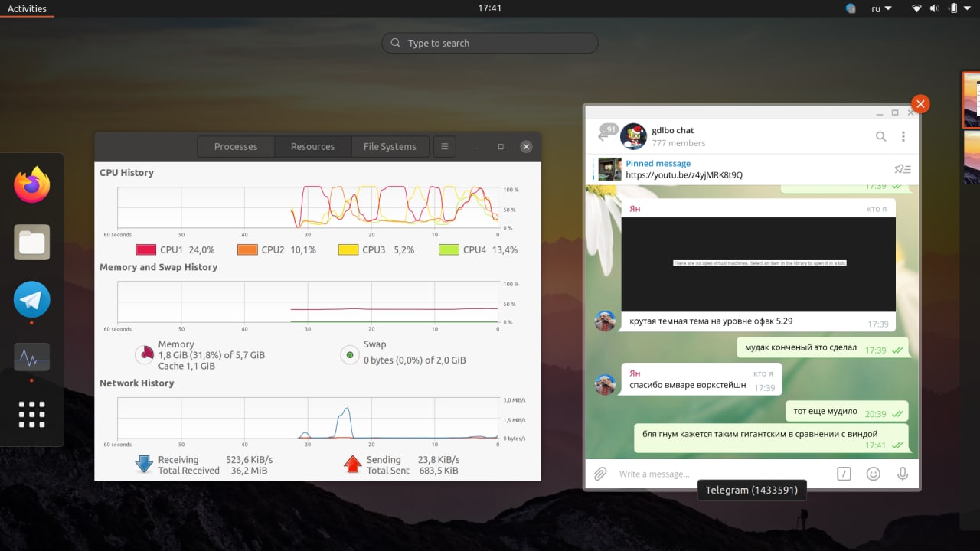
Task: Click the pinned messages list icon
Action: coord(903,169)
